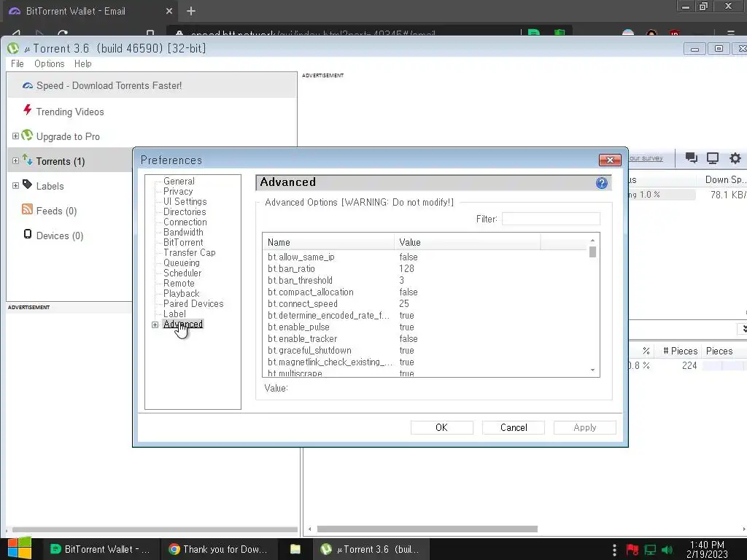Select UI Settings in preferences tree

(x=185, y=201)
